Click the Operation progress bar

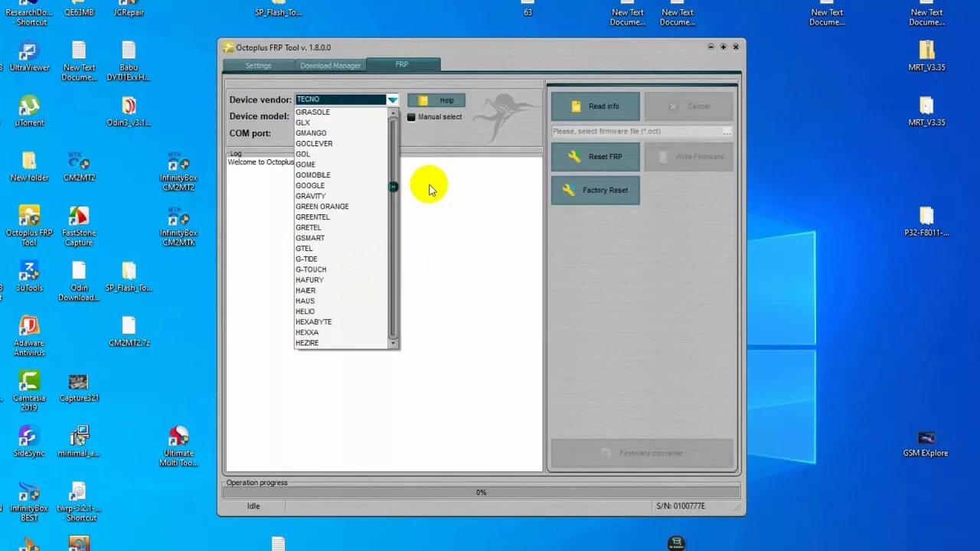click(x=481, y=492)
